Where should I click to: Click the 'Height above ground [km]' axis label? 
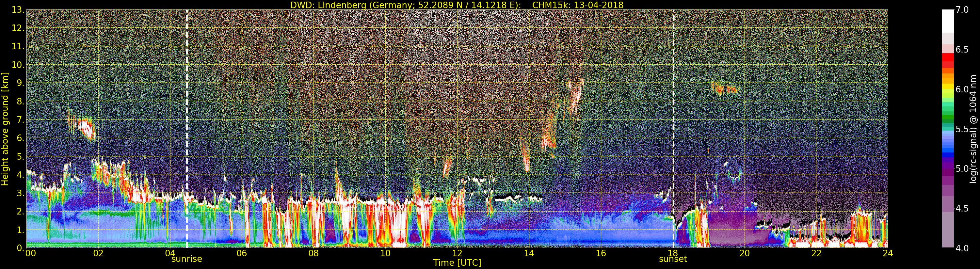[5, 129]
